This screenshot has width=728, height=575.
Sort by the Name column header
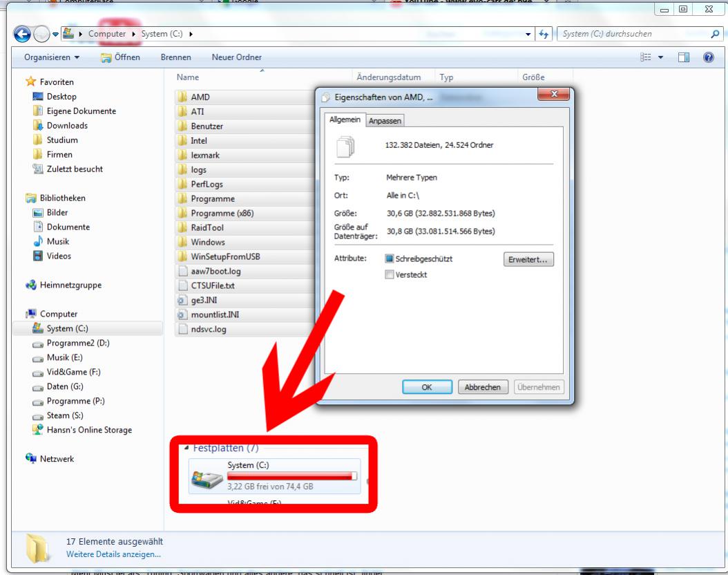tap(188, 77)
